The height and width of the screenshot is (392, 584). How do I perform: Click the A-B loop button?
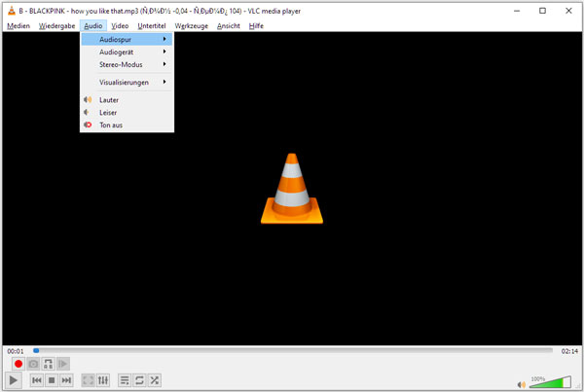[49, 363]
